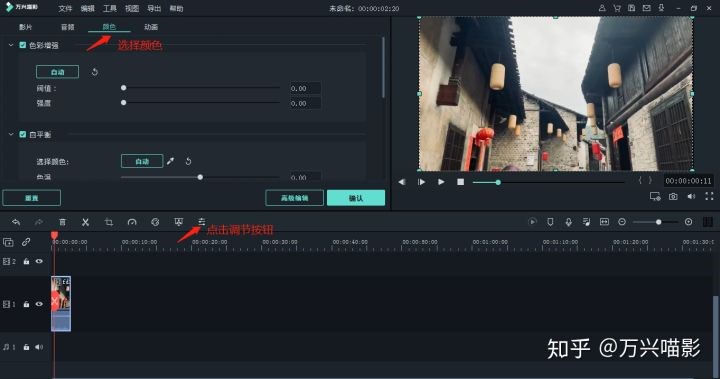Click the 色温 slider handle

tap(200, 177)
